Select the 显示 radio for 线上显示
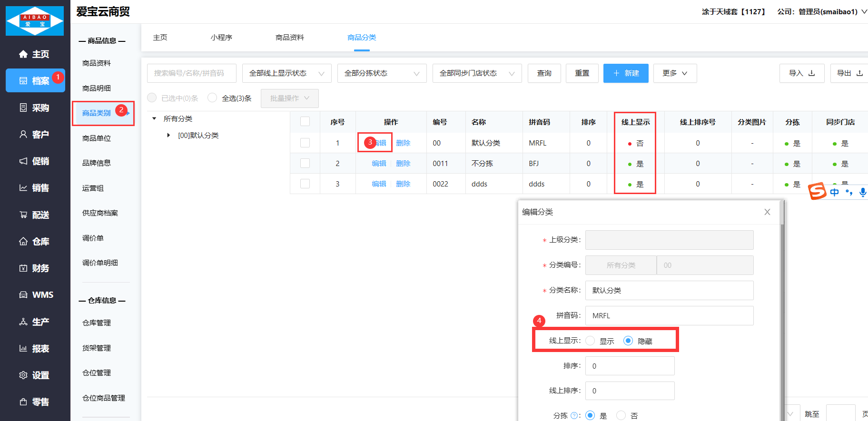 click(591, 341)
